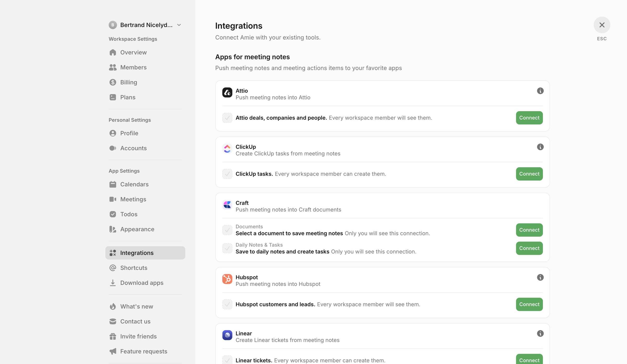
Task: Open info for Linear integration
Action: 540,333
